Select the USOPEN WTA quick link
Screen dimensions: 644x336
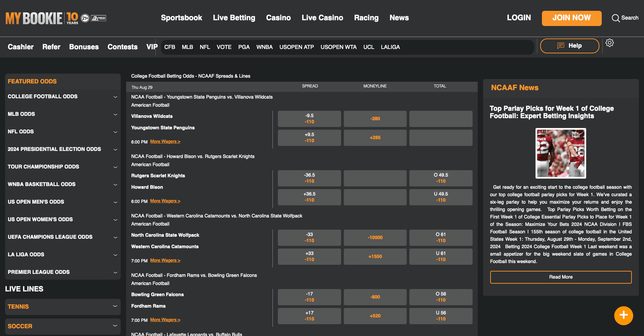tap(338, 47)
